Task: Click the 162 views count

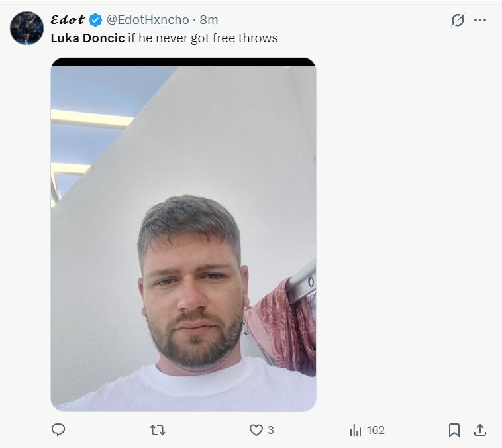Action: (376, 430)
